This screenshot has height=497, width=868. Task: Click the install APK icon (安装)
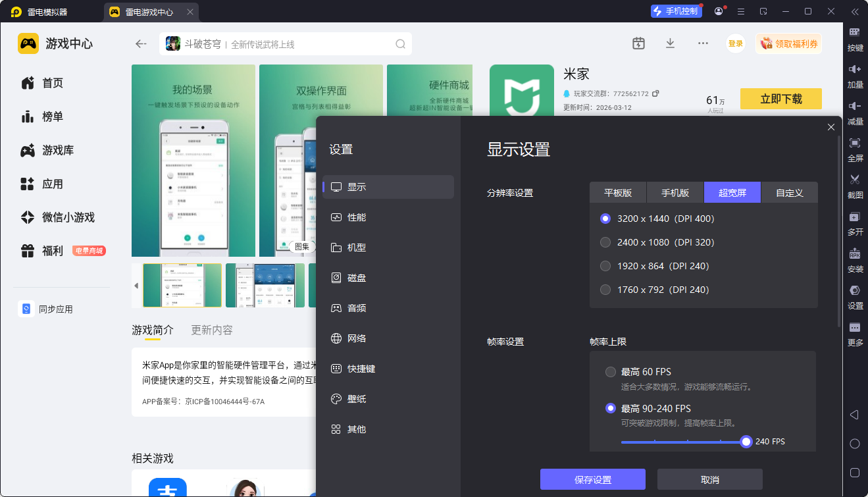(x=855, y=254)
